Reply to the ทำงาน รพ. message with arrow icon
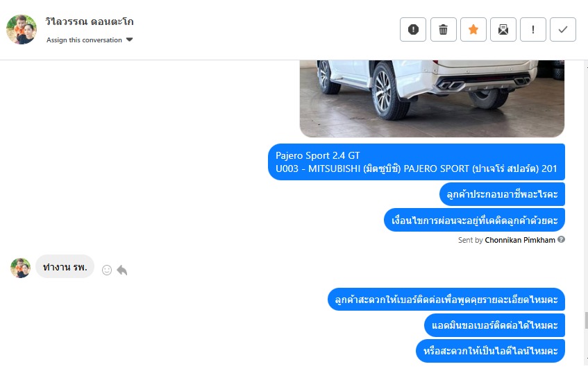The height and width of the screenshot is (371, 588). click(x=122, y=270)
